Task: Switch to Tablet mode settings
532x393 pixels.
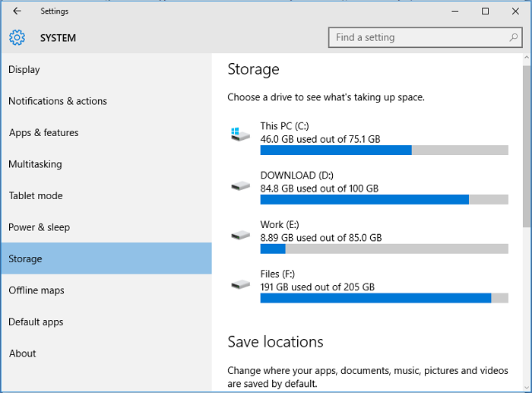Action: coord(36,196)
